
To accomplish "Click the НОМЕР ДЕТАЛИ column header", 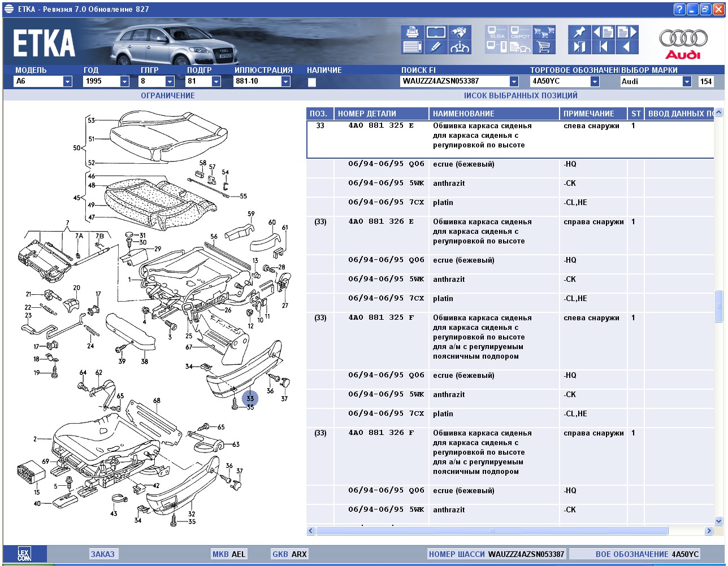I will (382, 114).
